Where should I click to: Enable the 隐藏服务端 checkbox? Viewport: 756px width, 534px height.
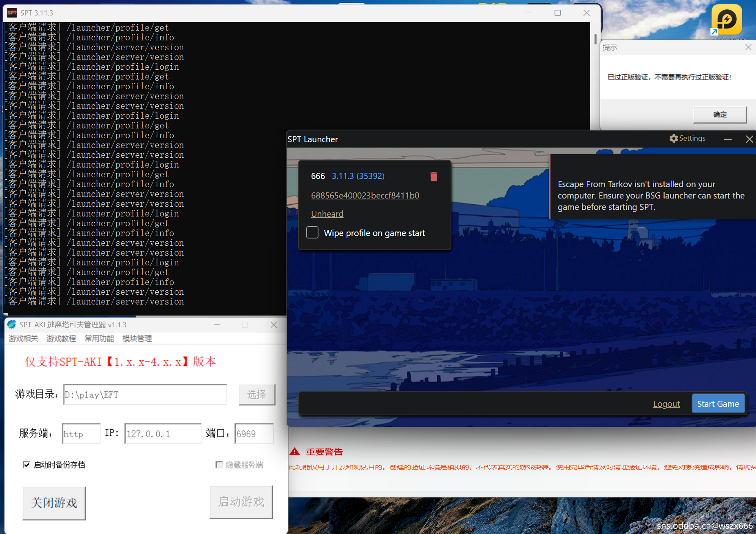tap(219, 465)
